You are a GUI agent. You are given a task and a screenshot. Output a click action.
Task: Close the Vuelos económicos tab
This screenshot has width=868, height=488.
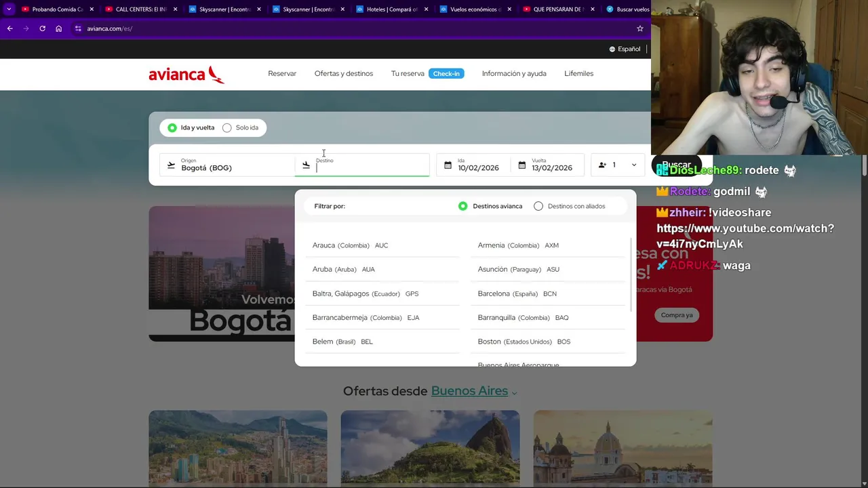(509, 9)
